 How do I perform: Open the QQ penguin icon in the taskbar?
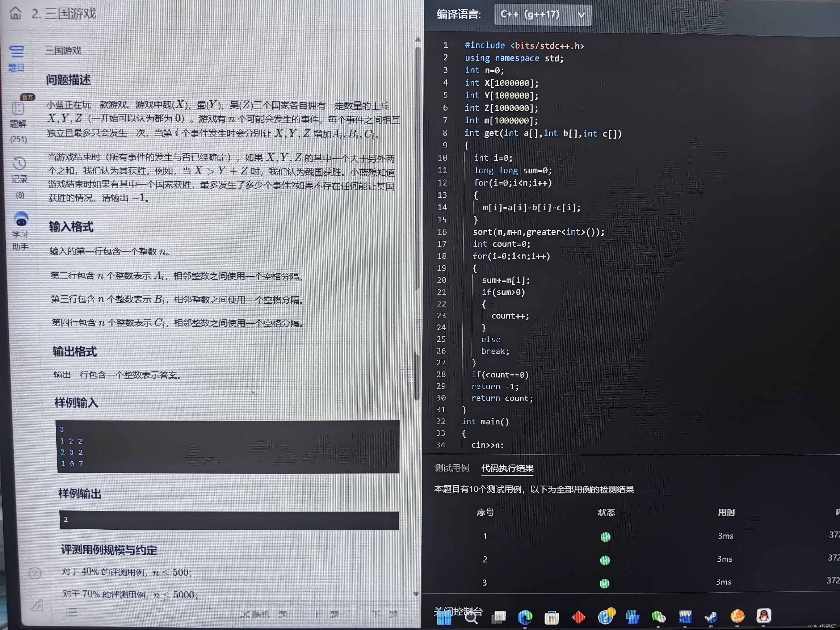763,616
